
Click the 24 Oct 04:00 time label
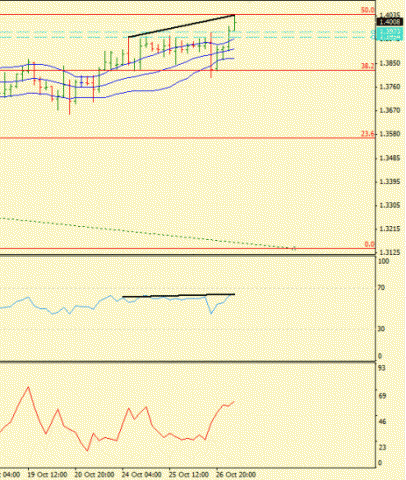point(142,474)
